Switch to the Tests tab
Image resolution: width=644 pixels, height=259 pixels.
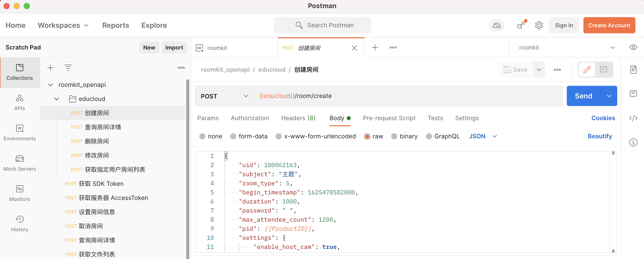tap(435, 118)
